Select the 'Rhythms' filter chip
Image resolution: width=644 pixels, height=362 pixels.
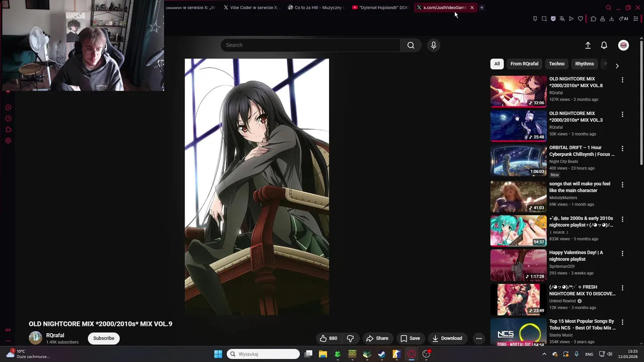pos(585,64)
